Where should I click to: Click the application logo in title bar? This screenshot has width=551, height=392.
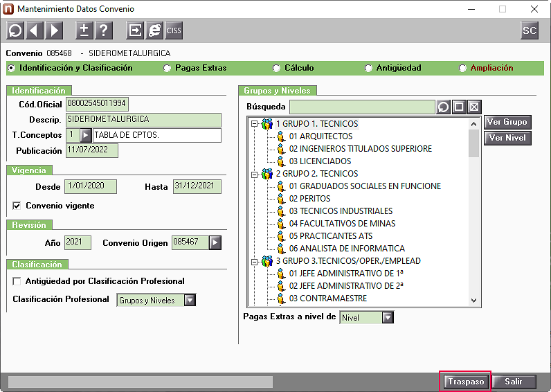(8, 9)
